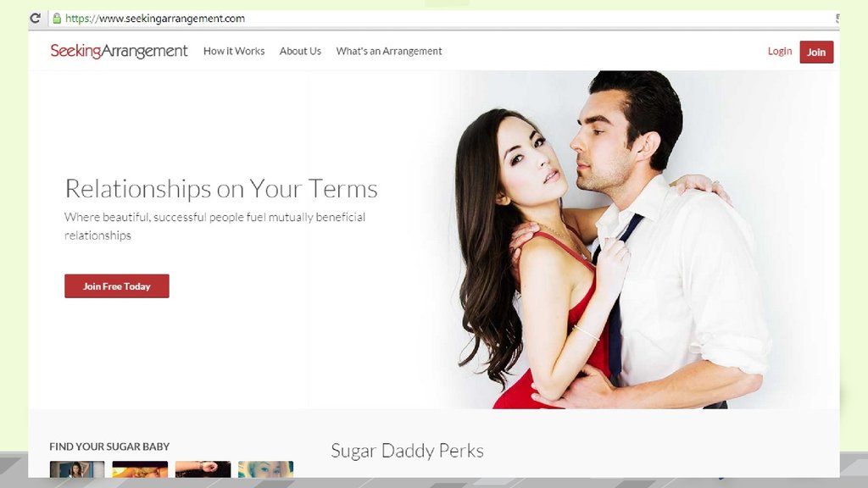Open the How it Works menu item

click(234, 51)
